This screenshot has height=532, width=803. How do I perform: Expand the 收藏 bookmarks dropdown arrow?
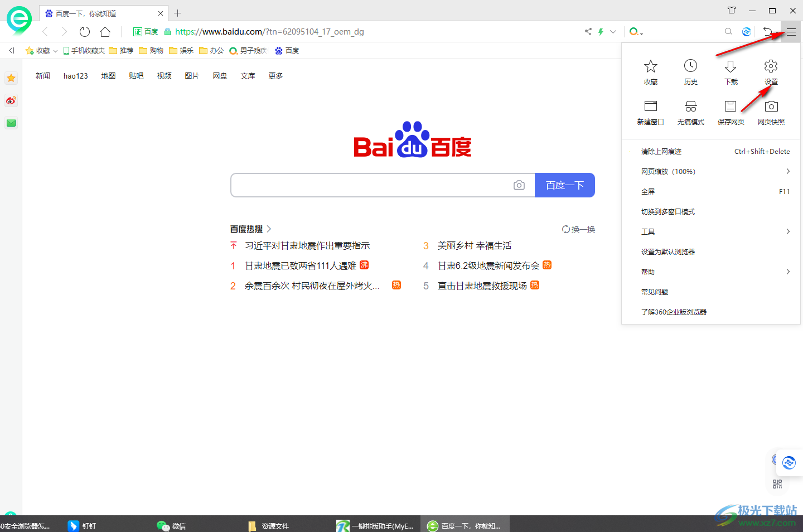[55, 51]
